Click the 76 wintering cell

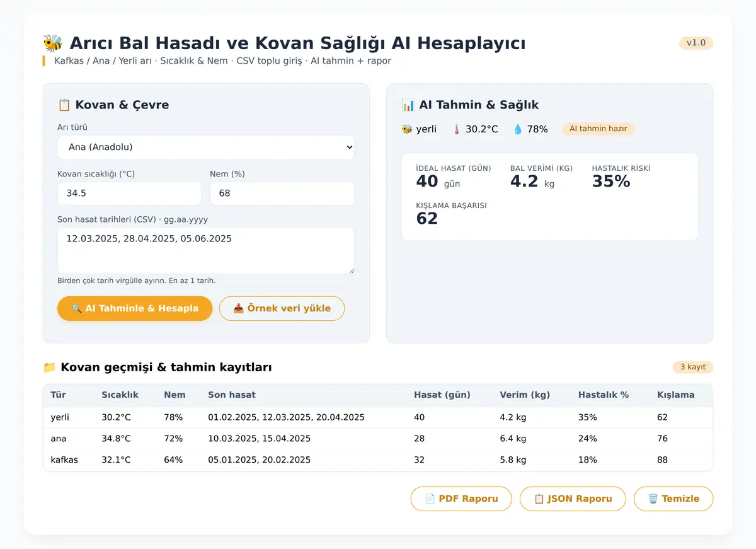[x=662, y=439]
